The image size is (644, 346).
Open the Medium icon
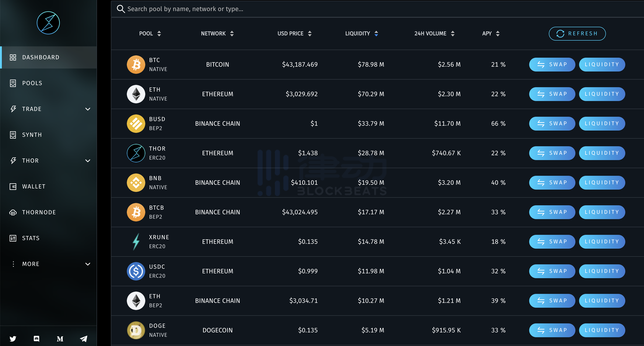(x=60, y=339)
